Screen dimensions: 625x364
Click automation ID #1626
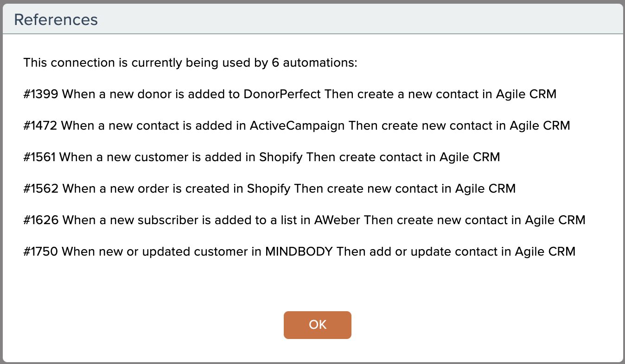41,220
